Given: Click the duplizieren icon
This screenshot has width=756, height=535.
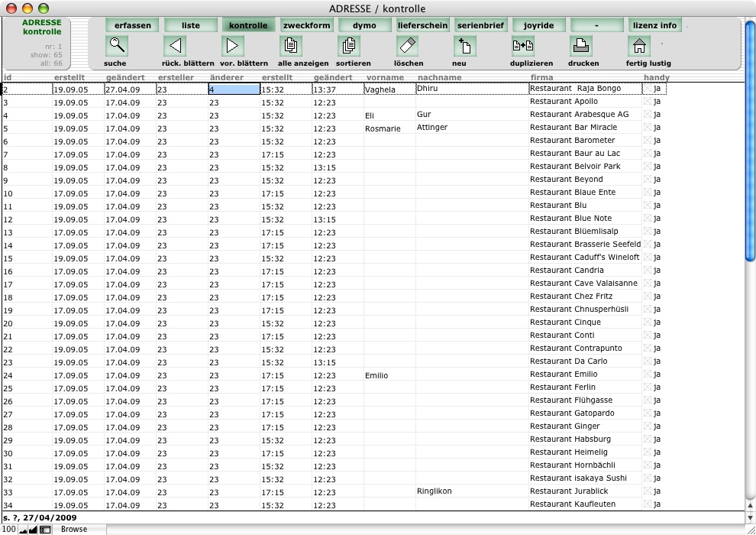Looking at the screenshot, I should tap(522, 47).
